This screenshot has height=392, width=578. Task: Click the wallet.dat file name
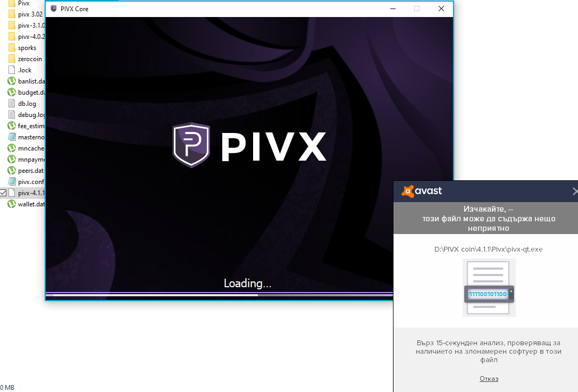tap(31, 204)
